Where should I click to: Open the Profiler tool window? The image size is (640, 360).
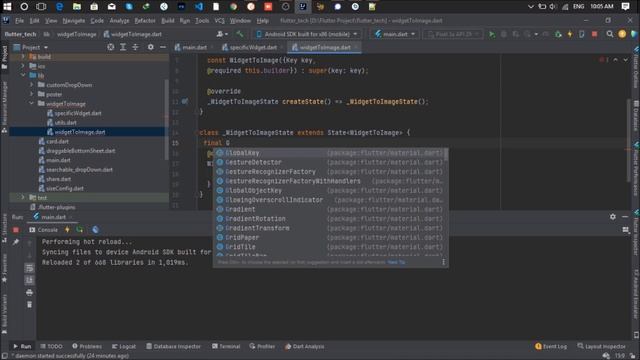262,346
